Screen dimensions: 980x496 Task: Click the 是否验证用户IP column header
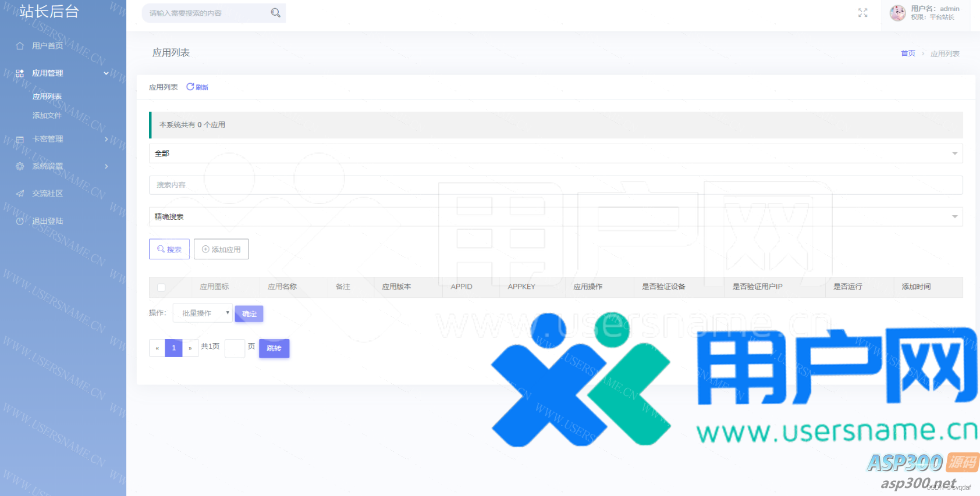coord(757,287)
